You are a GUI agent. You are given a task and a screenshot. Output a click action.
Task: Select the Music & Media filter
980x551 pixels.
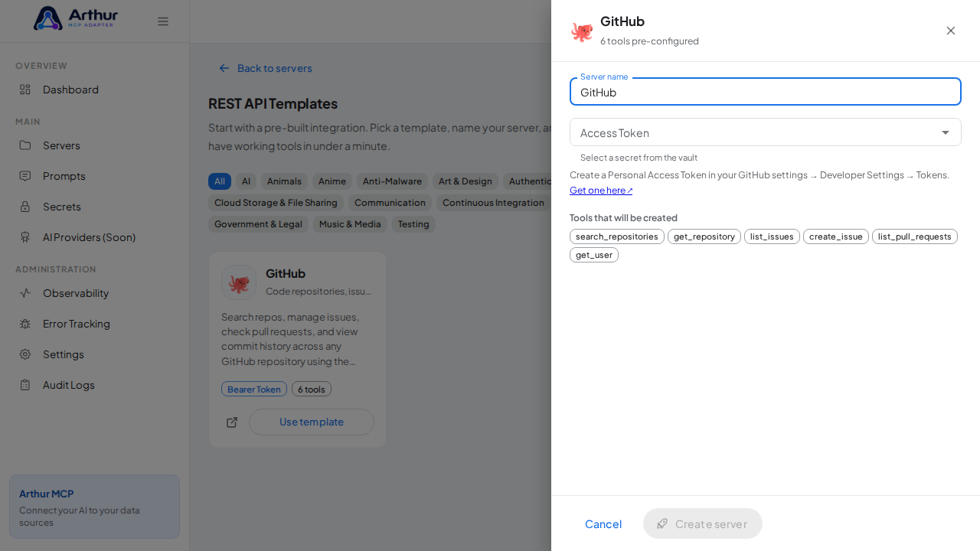tap(350, 224)
